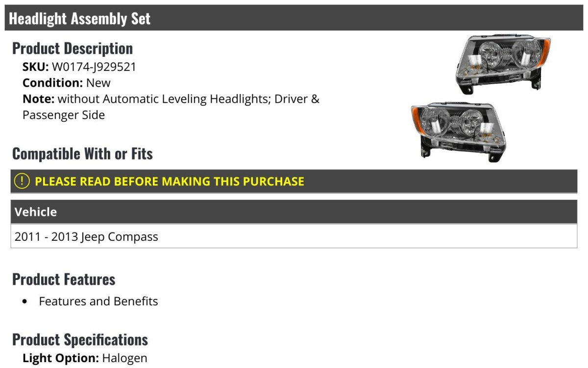This screenshot has height=368, width=588.
Task: Click the Light Option label
Action: coord(61,358)
